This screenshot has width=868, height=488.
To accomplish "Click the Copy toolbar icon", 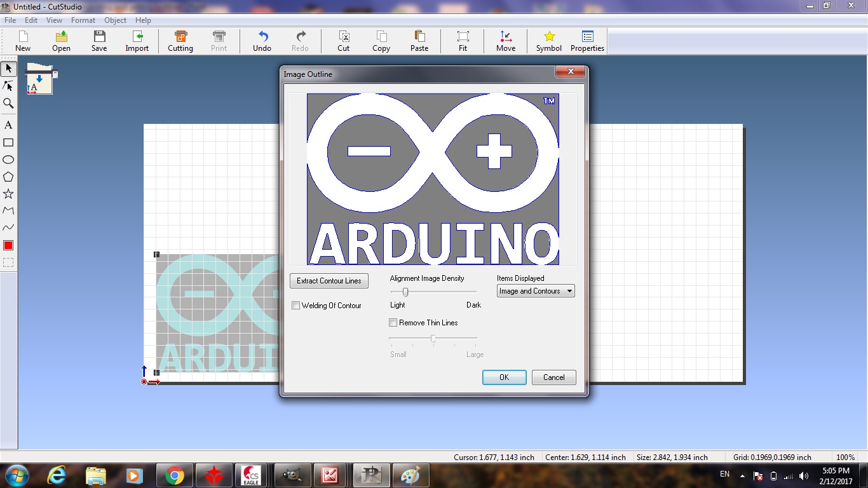I will coord(381,41).
